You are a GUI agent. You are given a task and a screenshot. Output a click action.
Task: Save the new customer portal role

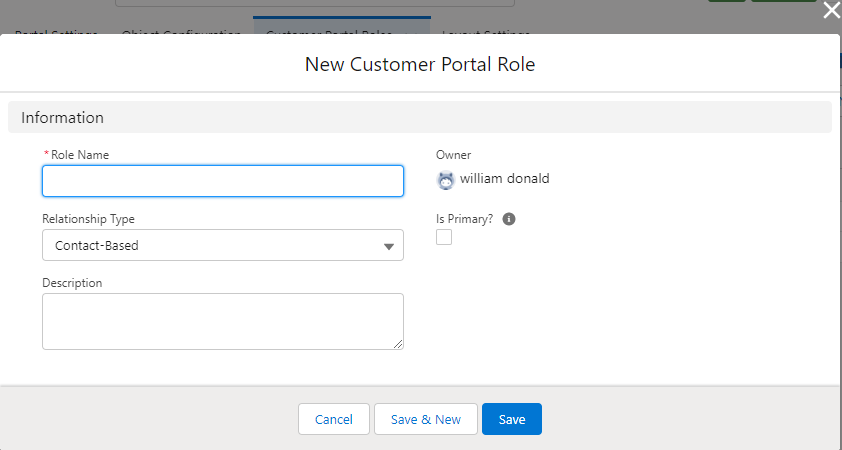pyautogui.click(x=511, y=420)
